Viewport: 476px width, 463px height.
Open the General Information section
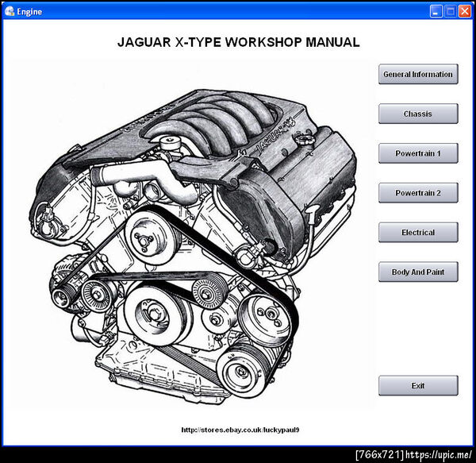[x=418, y=74]
